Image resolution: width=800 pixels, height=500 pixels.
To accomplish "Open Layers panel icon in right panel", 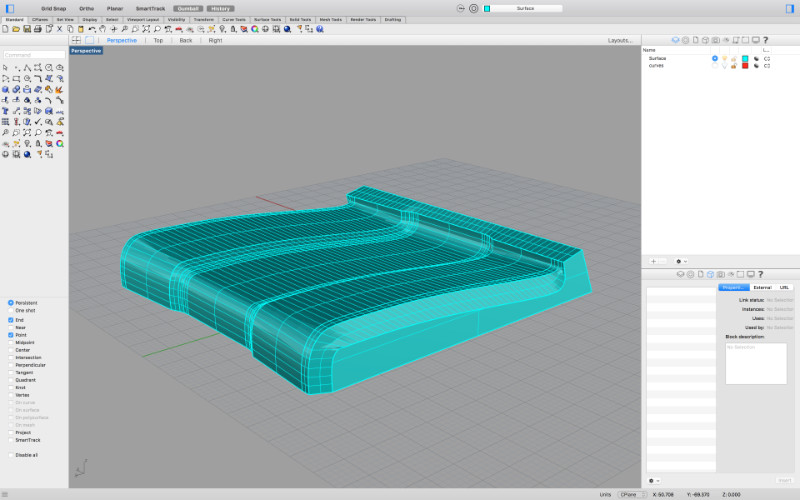I will tap(676, 40).
